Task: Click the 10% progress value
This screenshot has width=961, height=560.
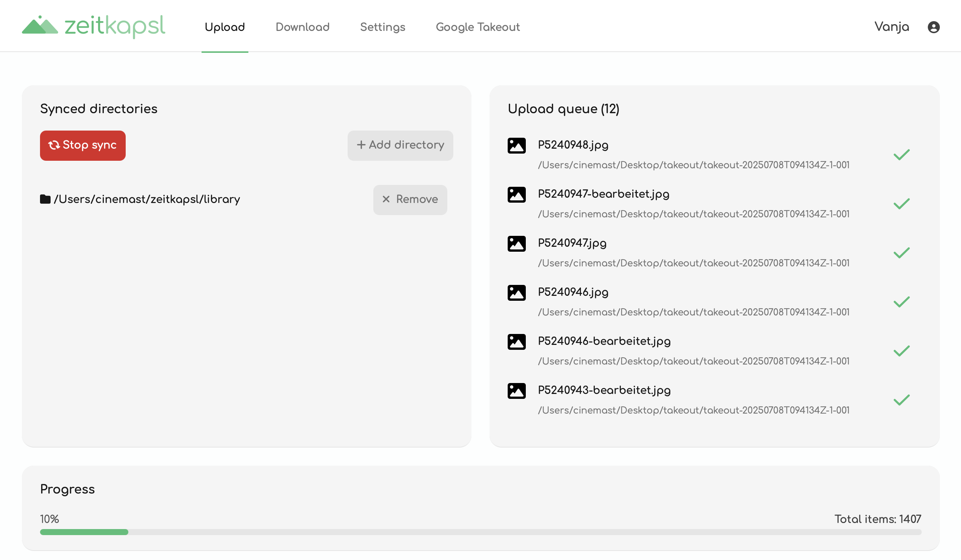Action: point(49,519)
